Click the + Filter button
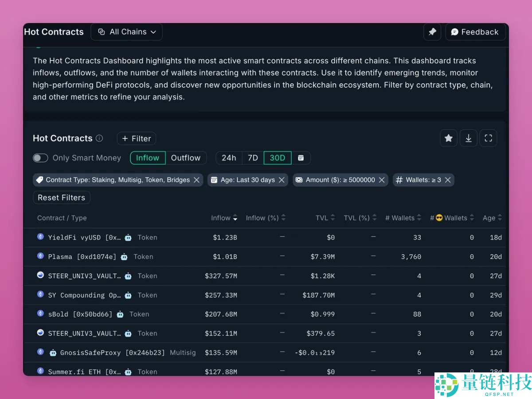The image size is (532, 399). tap(137, 139)
